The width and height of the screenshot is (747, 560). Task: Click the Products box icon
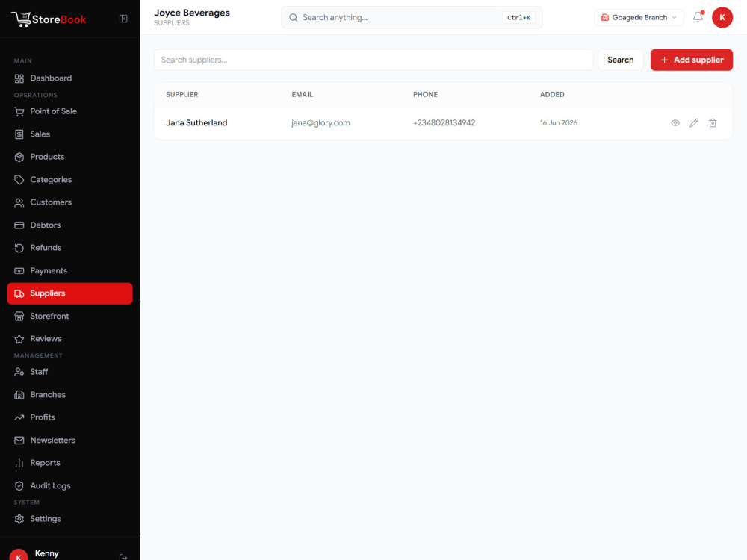tap(19, 157)
